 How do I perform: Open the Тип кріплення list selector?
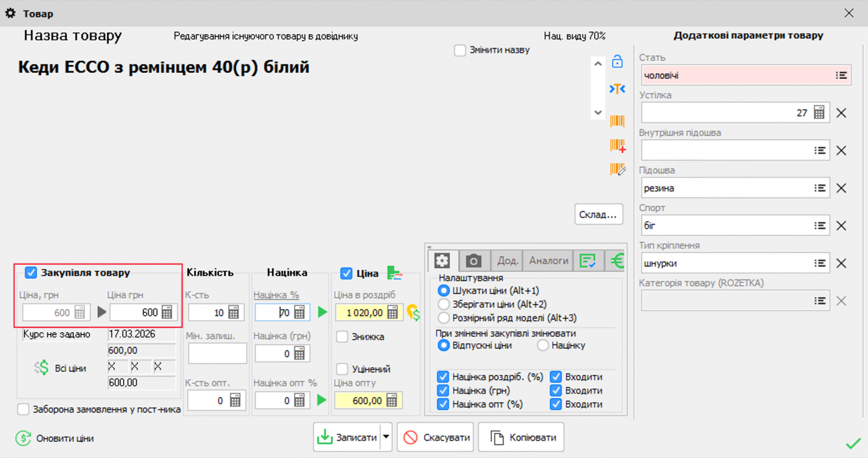pos(819,263)
